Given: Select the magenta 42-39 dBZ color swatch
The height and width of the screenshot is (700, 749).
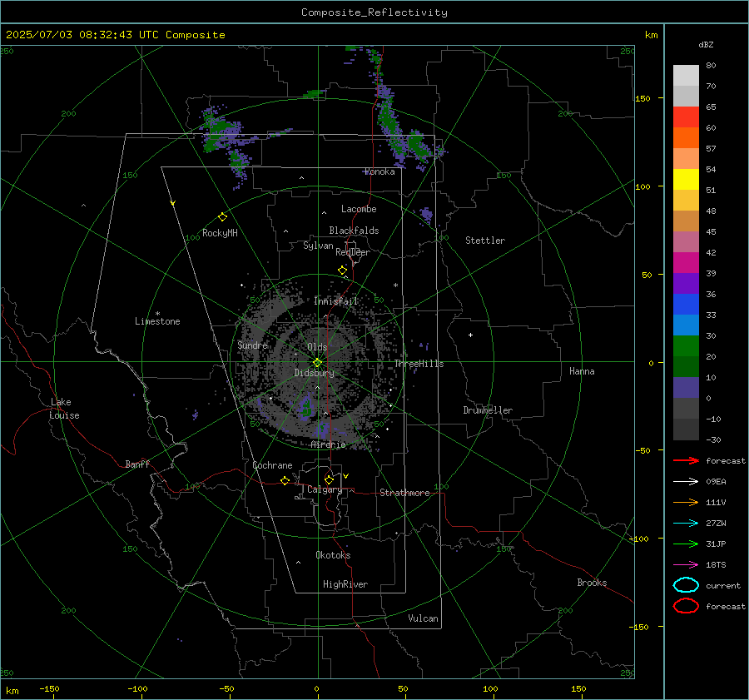Looking at the screenshot, I should coord(686,263).
